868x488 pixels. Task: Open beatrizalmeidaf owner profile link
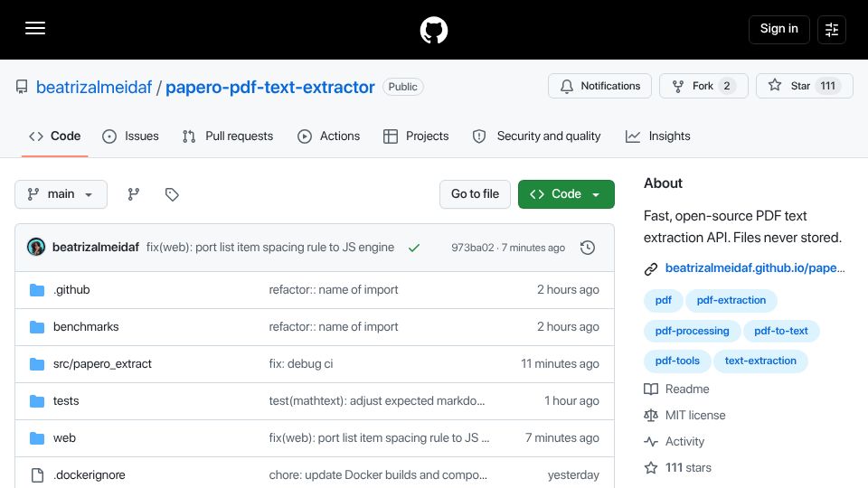[x=93, y=87]
